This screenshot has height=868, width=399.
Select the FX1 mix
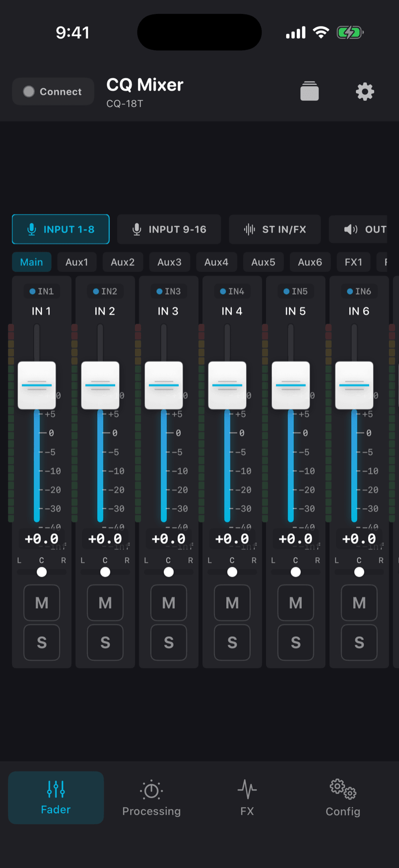click(x=353, y=262)
